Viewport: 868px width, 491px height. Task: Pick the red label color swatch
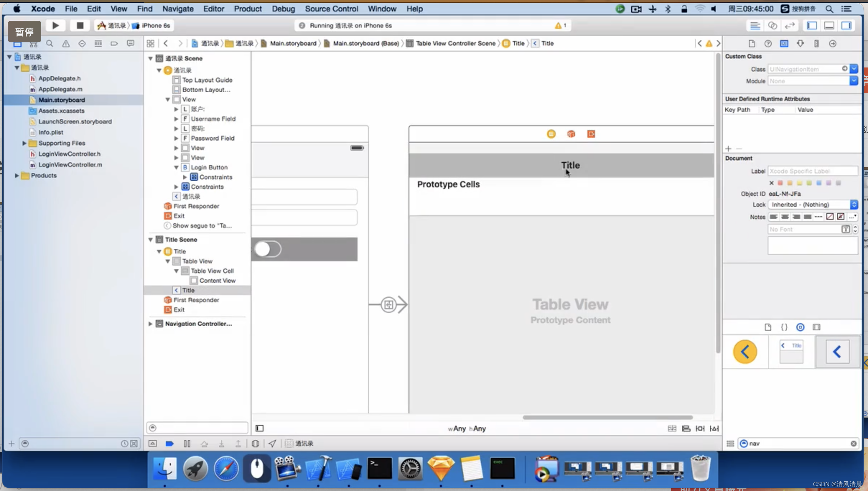pos(780,183)
